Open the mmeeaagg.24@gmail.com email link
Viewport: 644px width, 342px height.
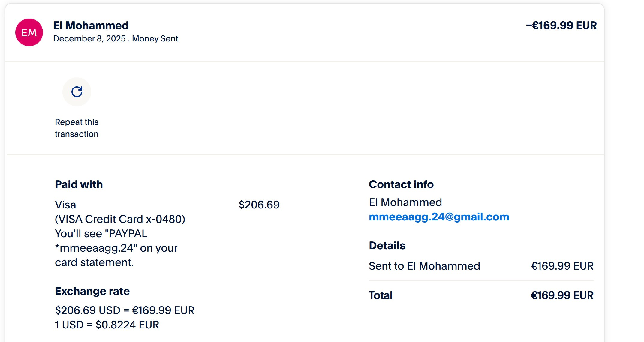(439, 217)
